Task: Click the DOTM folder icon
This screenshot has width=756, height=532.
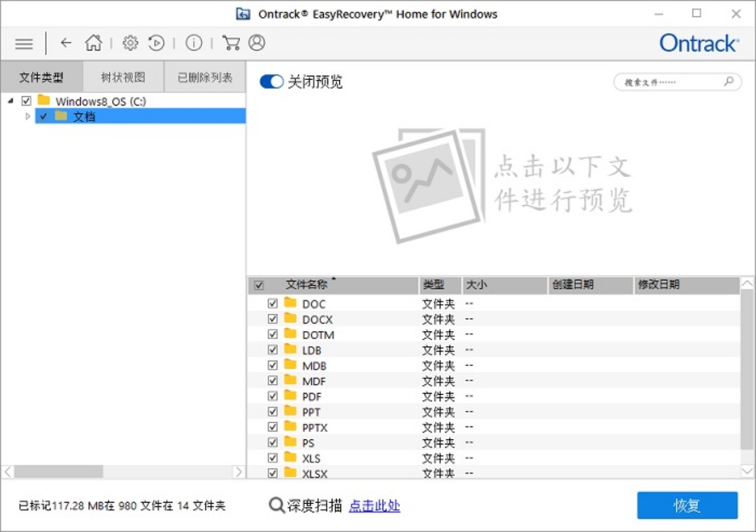Action: coord(291,334)
